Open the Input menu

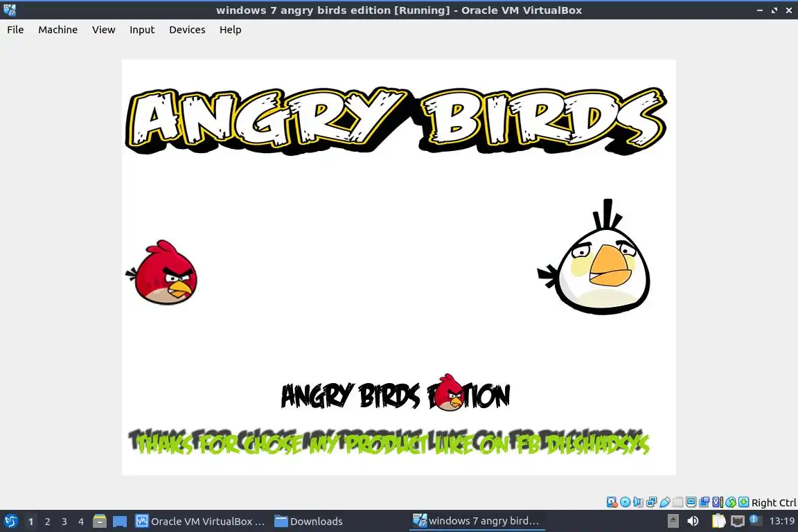click(x=142, y=30)
